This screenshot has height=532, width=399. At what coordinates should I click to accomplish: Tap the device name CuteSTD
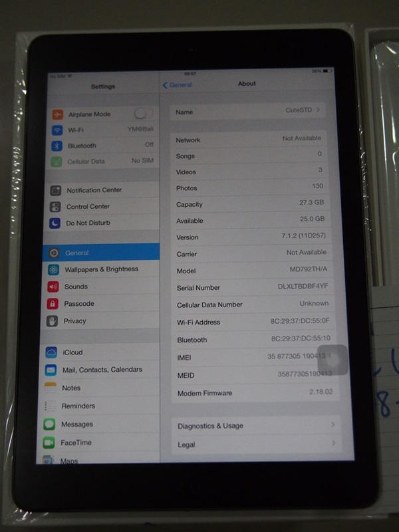click(x=299, y=110)
